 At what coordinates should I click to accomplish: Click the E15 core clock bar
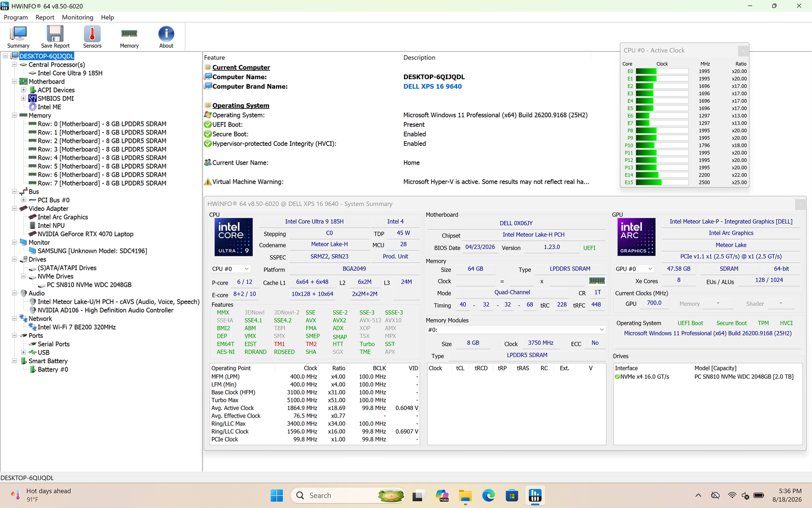(662, 182)
